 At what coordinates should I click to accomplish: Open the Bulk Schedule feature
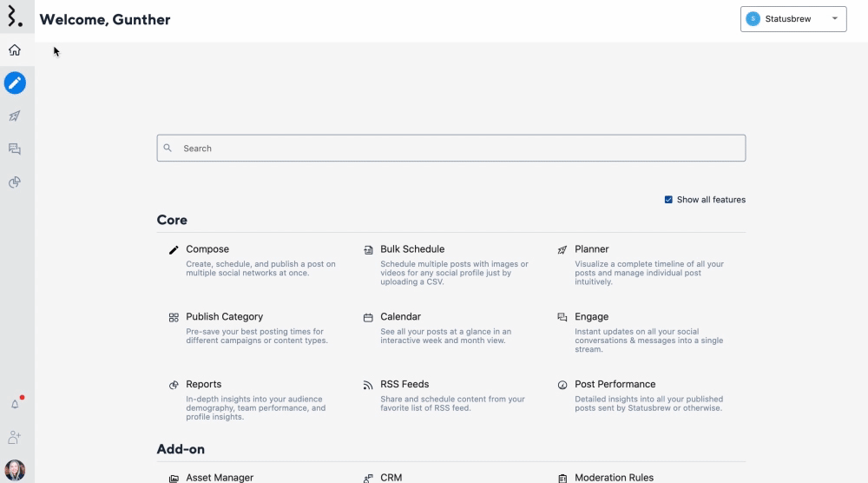point(412,249)
